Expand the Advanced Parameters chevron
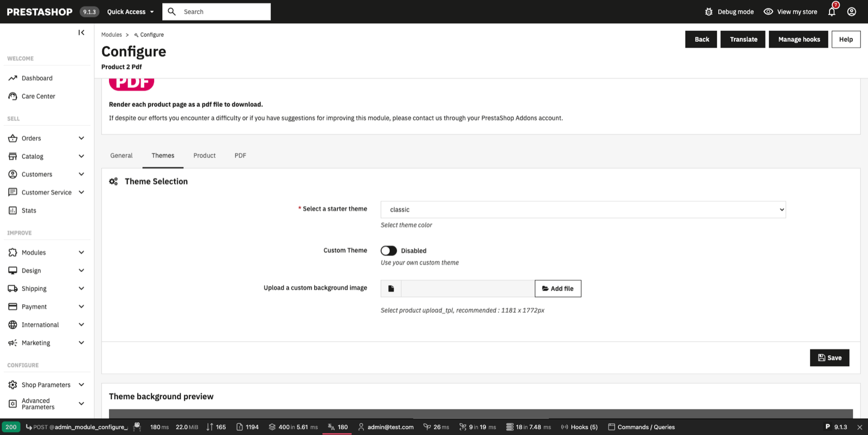Image resolution: width=868 pixels, height=435 pixels. click(81, 404)
